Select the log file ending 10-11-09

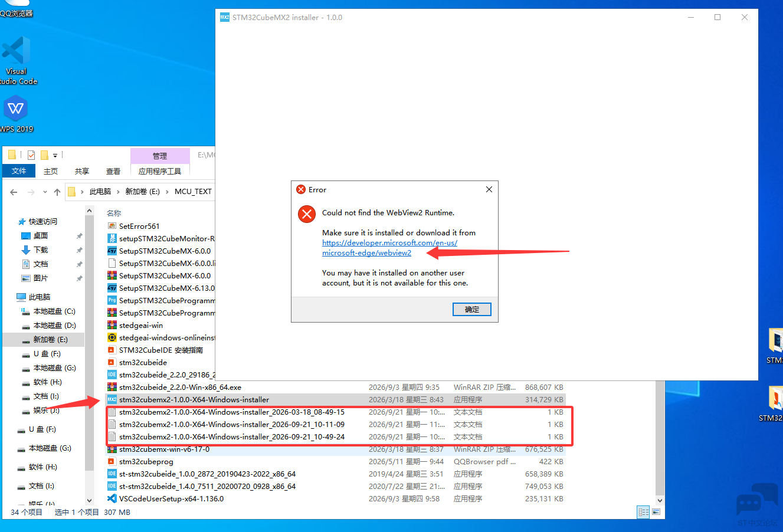[x=232, y=424]
